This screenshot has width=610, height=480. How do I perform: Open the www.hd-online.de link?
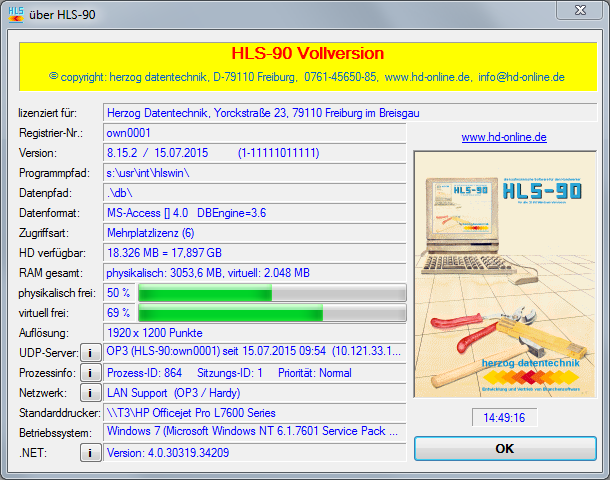tap(504, 137)
